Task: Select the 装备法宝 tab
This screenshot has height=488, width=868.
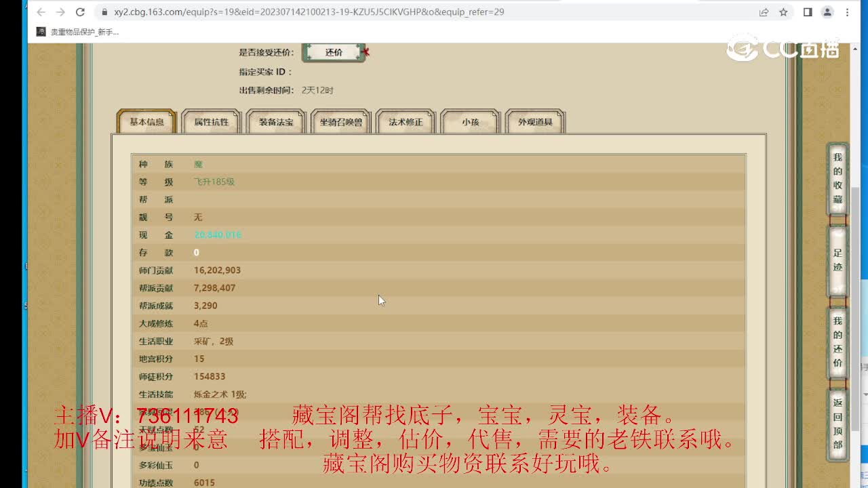Action: [276, 122]
